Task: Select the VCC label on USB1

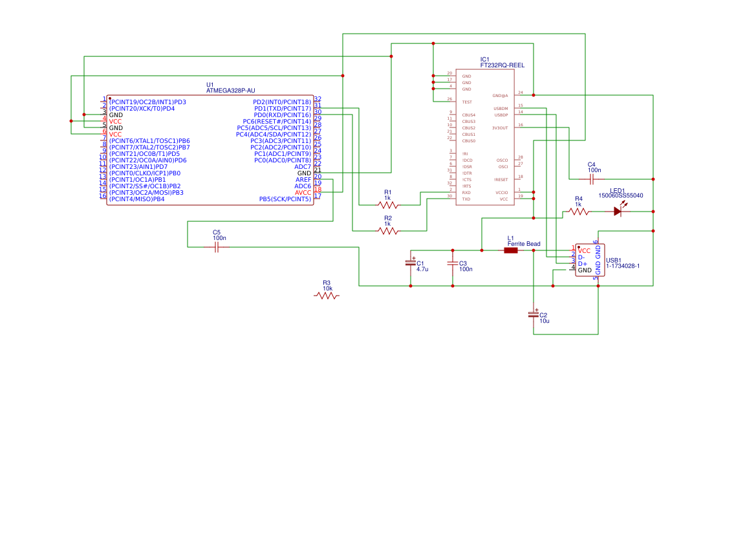Action: tap(583, 250)
